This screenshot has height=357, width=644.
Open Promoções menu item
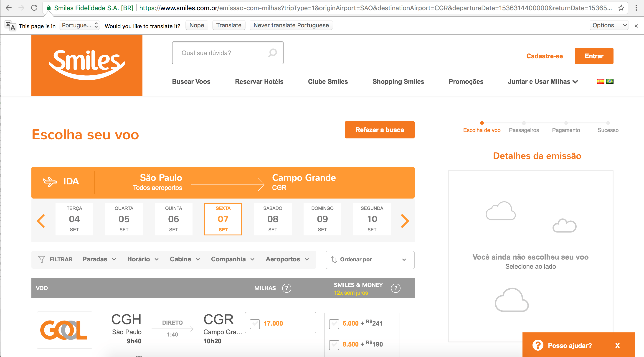(x=466, y=82)
